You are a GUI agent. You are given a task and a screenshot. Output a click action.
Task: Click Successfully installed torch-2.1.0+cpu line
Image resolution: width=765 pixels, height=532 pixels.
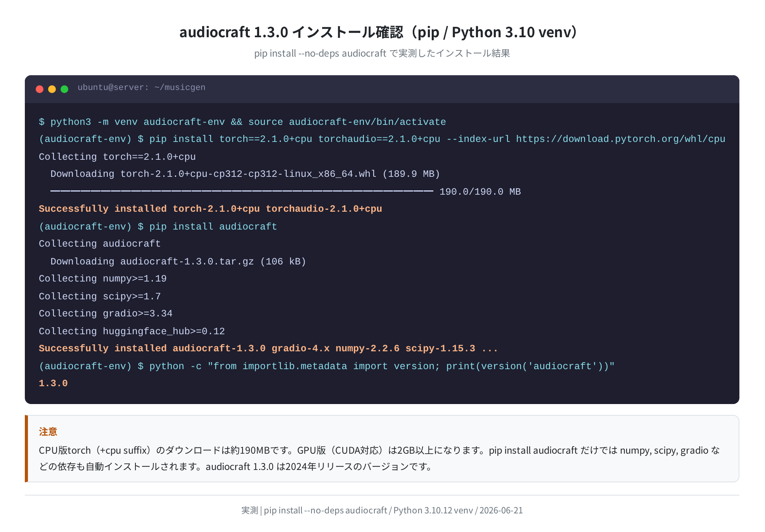click(x=210, y=209)
